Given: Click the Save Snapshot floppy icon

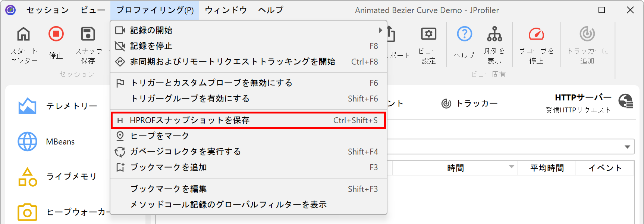Looking at the screenshot, I should pyautogui.click(x=88, y=34).
